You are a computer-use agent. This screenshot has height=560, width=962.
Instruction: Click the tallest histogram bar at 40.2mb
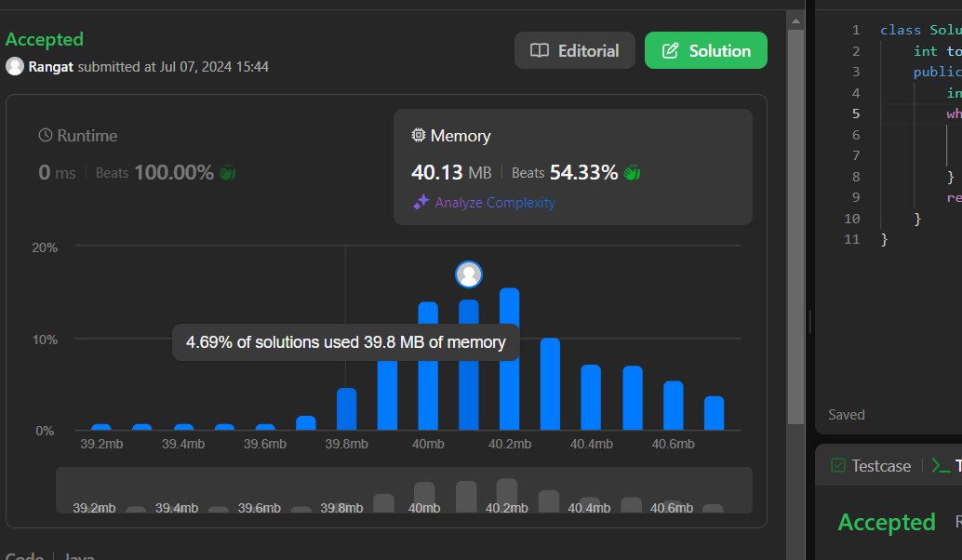(509, 359)
